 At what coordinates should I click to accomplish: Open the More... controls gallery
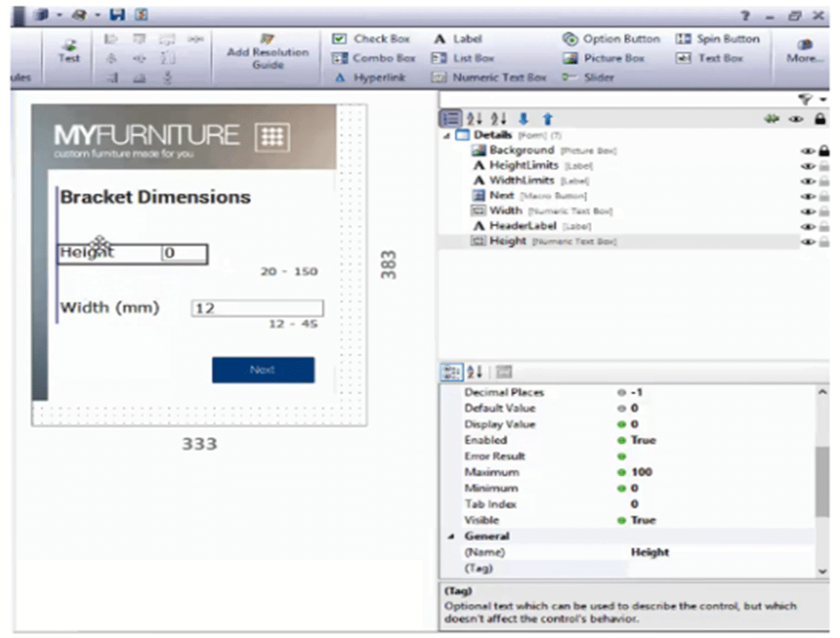(x=805, y=50)
